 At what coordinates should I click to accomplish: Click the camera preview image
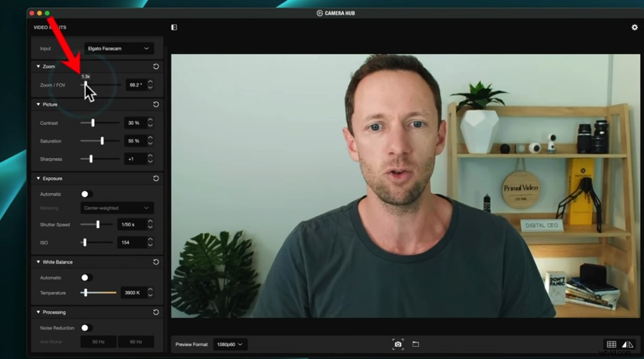click(405, 186)
